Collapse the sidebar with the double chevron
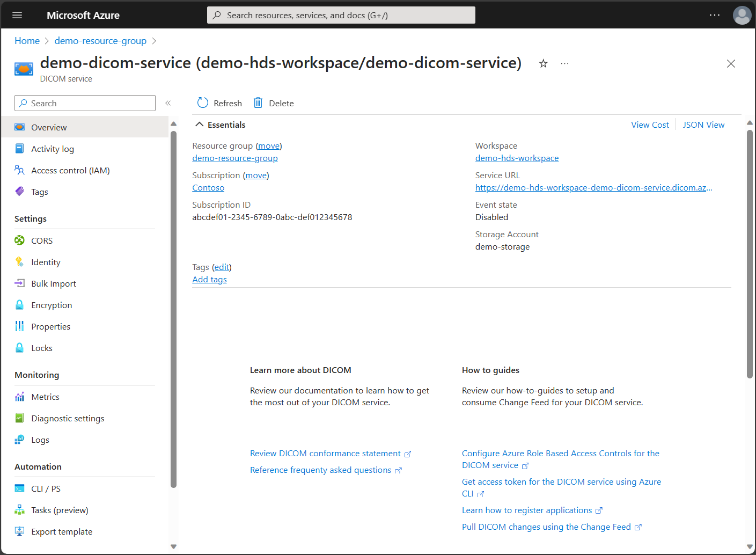The image size is (756, 555). (x=168, y=103)
